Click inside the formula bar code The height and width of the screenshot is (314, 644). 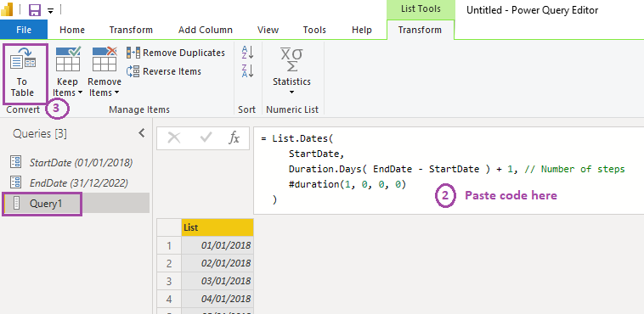[449, 171]
